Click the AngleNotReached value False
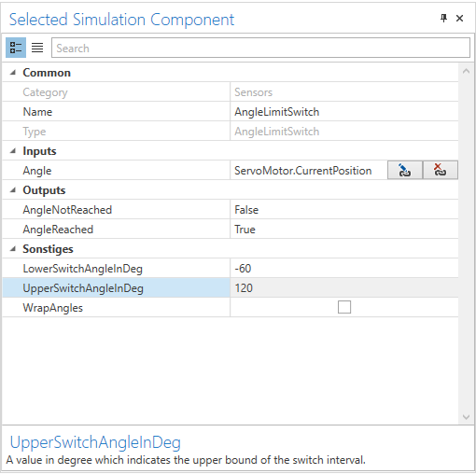The height and width of the screenshot is (474, 476). (x=246, y=210)
